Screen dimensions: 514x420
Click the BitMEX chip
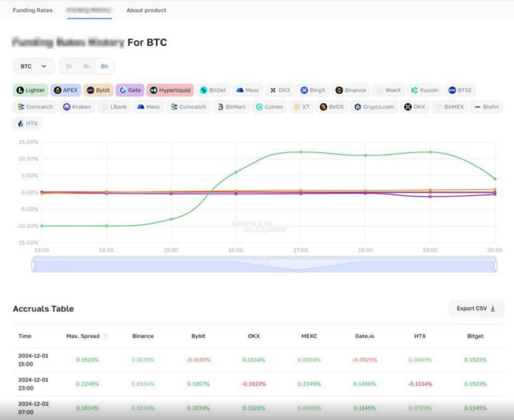point(449,107)
